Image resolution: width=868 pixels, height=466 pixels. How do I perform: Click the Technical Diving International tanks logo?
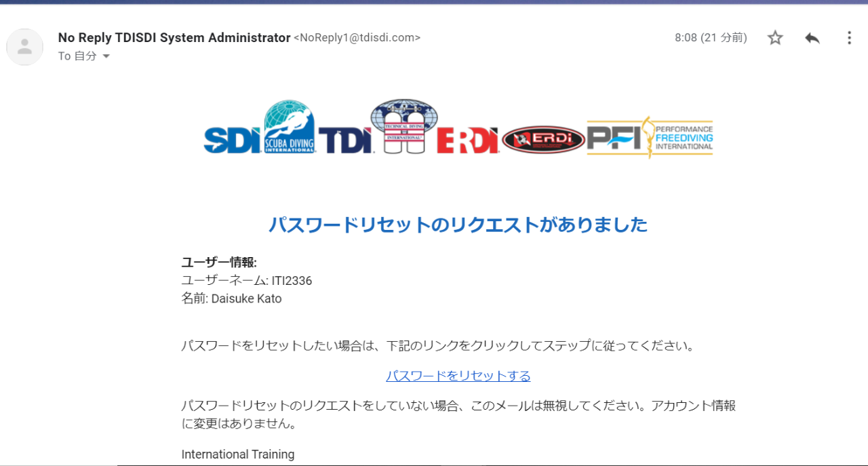point(404,127)
